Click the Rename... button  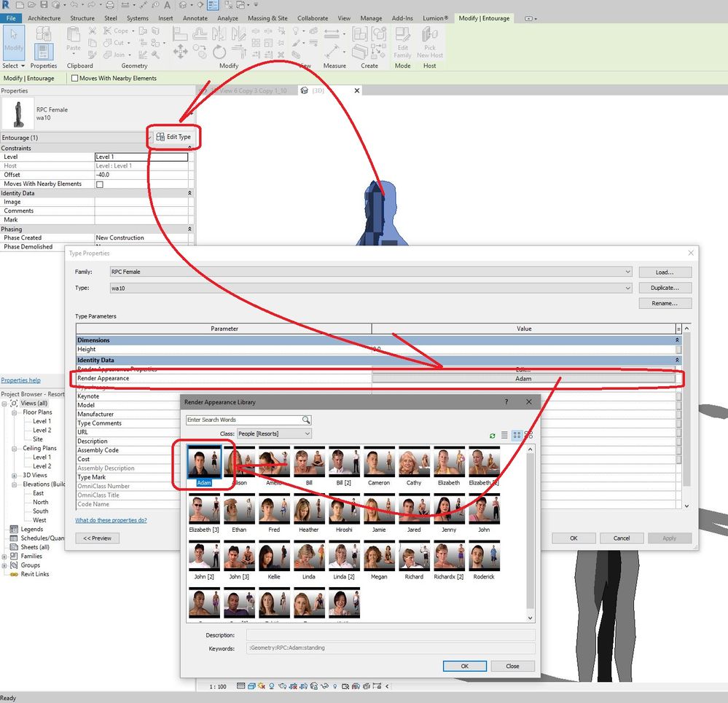coord(665,303)
